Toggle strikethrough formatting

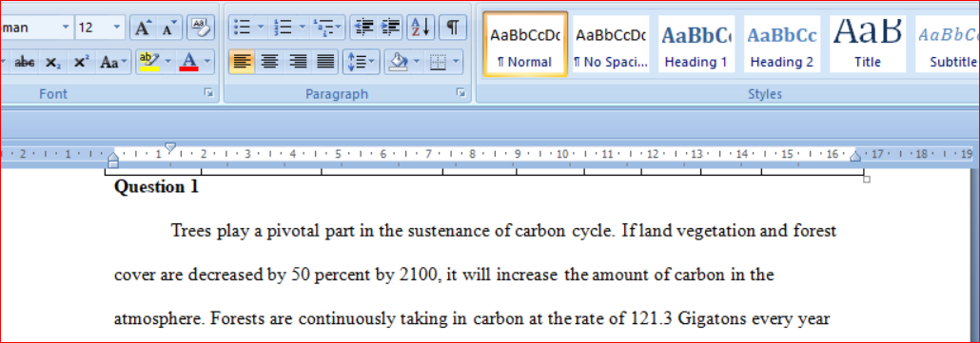pyautogui.click(x=25, y=63)
